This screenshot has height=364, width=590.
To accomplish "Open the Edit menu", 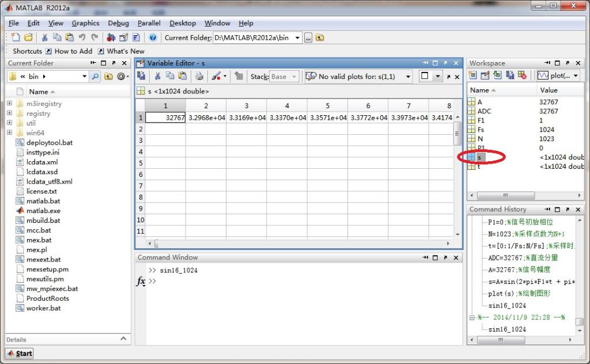I will click(x=33, y=23).
